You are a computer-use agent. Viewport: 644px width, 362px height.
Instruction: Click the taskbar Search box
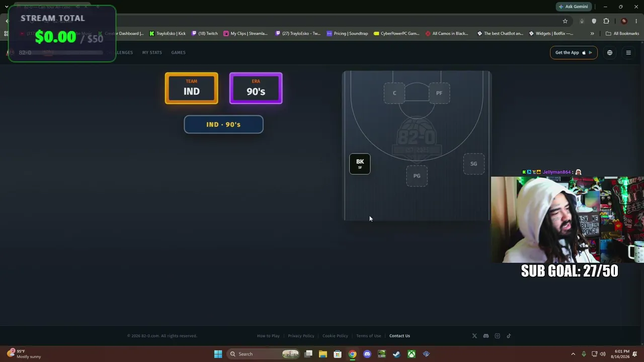264,354
